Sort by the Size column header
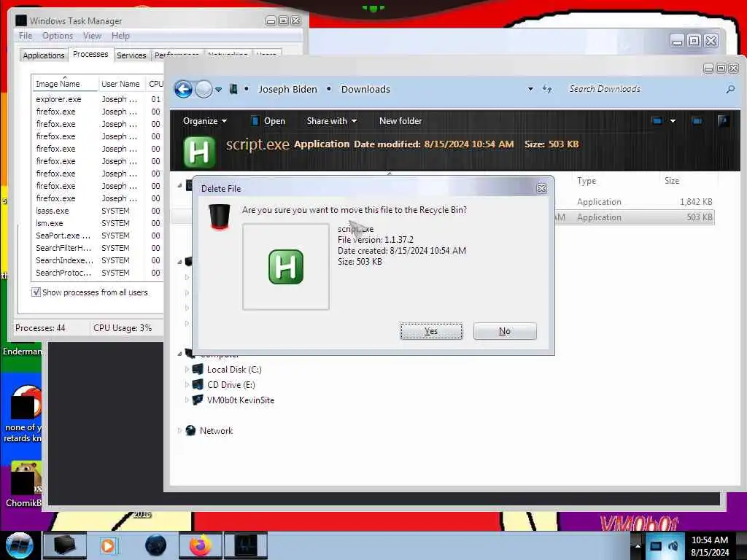The image size is (747, 560). pos(672,181)
